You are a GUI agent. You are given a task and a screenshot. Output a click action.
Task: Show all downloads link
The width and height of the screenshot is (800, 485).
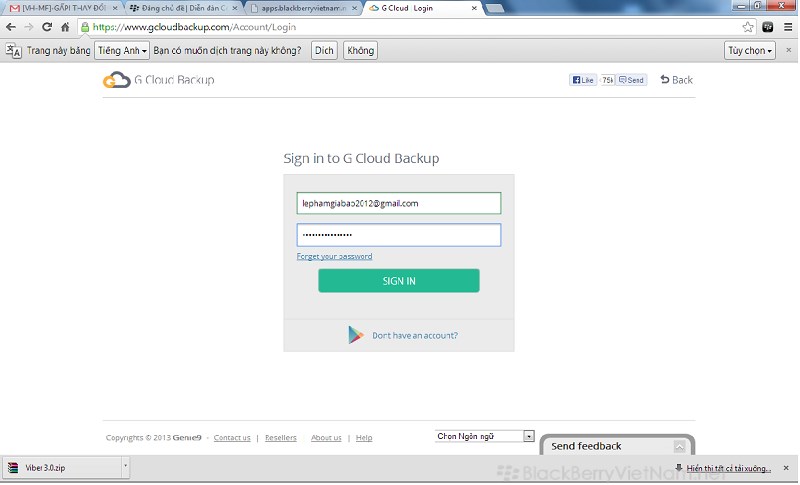[x=728, y=468]
